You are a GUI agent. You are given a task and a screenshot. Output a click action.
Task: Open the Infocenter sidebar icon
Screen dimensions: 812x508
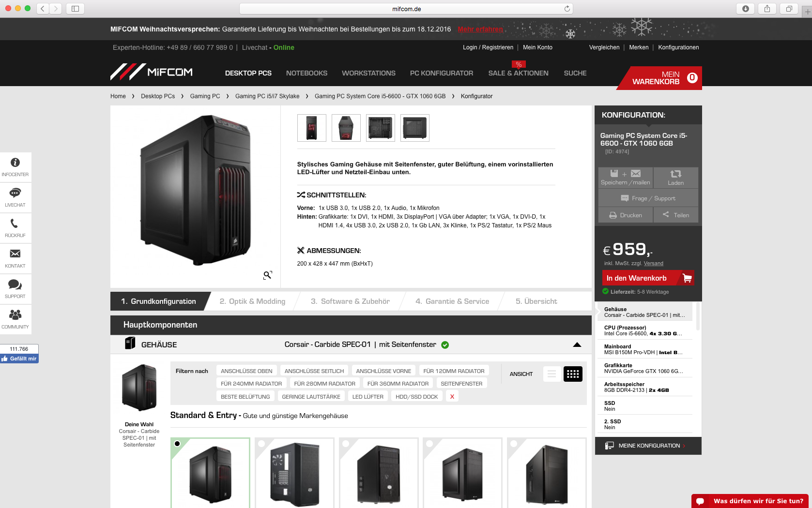click(15, 167)
